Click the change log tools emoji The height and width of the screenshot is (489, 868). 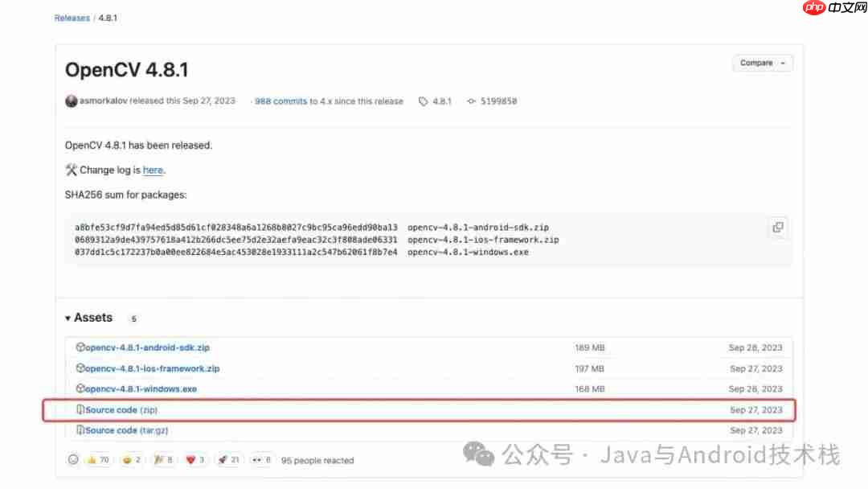(70, 170)
